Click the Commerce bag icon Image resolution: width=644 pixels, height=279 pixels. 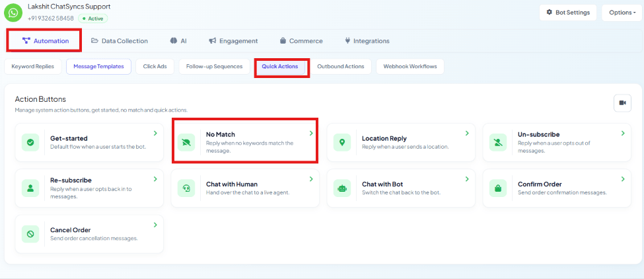coord(283,41)
